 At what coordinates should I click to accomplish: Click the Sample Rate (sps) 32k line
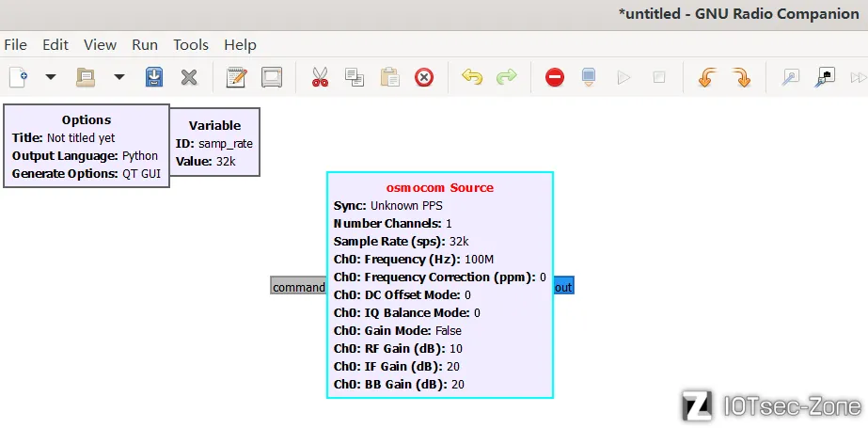[x=402, y=242]
